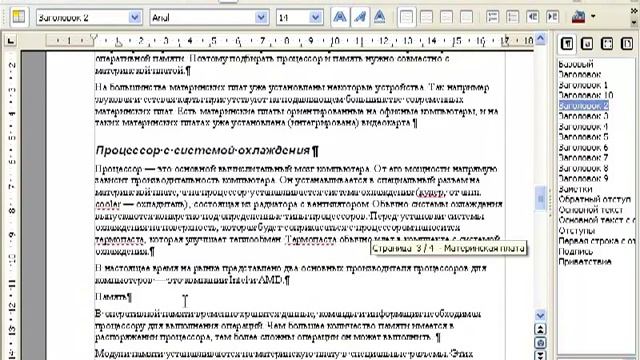This screenshot has height=360, width=640.
Task: Select the Заголовок 4 style
Action: pos(583,127)
